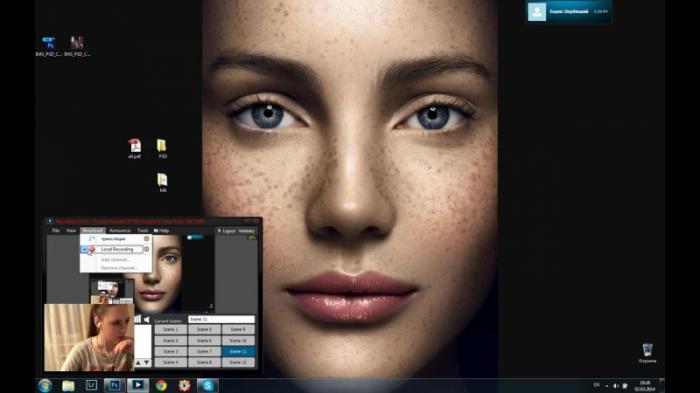Toggle the Local Recording checkmark
This screenshot has width=700, height=393.
[84, 249]
